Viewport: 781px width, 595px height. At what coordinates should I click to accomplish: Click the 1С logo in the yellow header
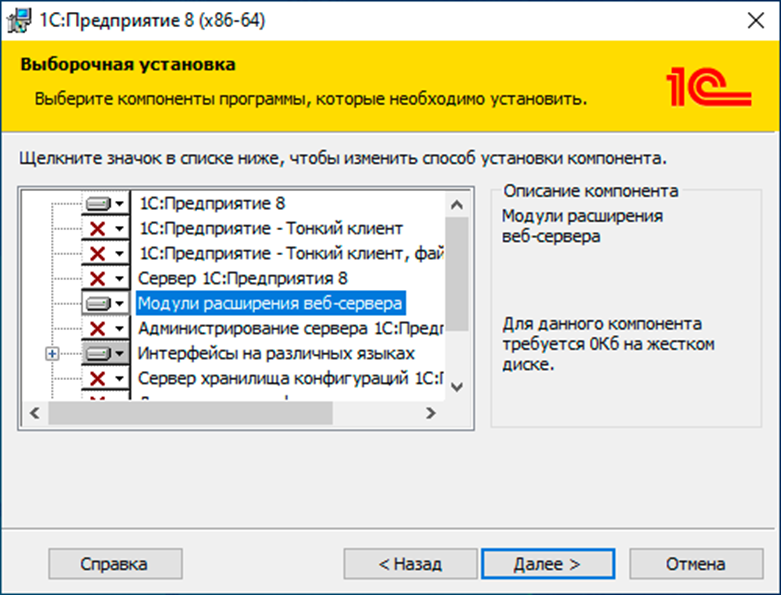pyautogui.click(x=708, y=89)
